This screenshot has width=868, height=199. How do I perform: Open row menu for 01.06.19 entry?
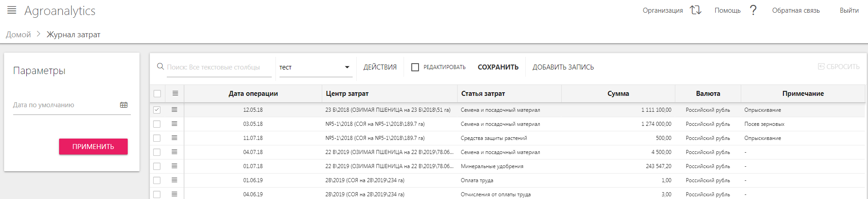175,180
